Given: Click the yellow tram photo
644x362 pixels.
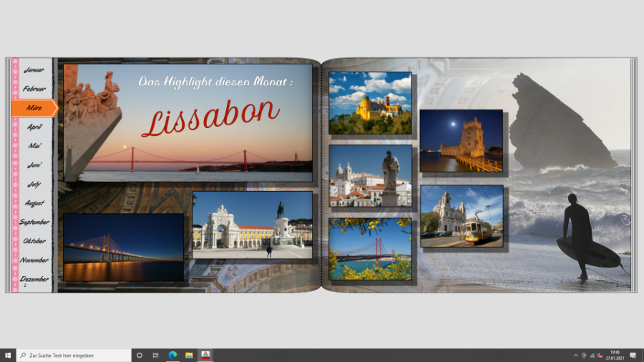Looking at the screenshot, I should pyautogui.click(x=462, y=216).
